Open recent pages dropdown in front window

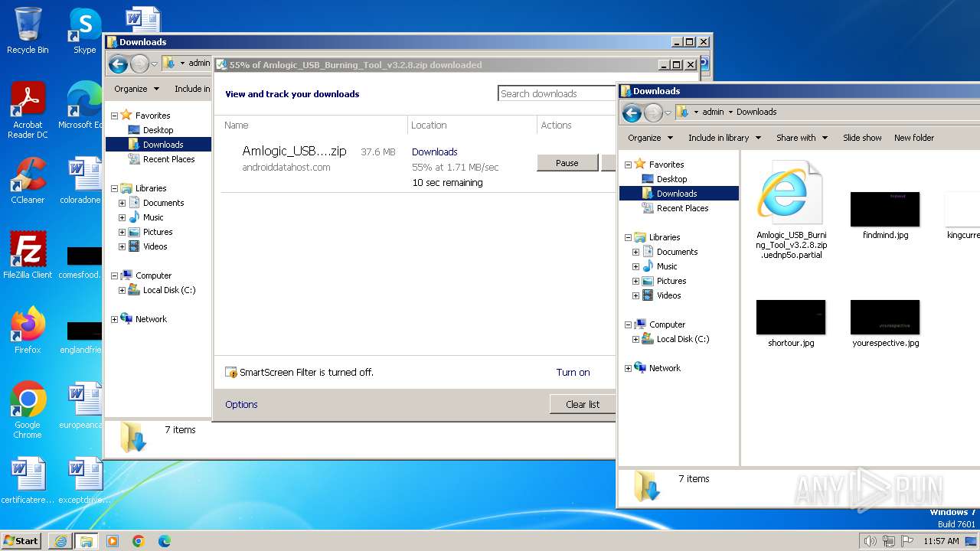coord(668,113)
